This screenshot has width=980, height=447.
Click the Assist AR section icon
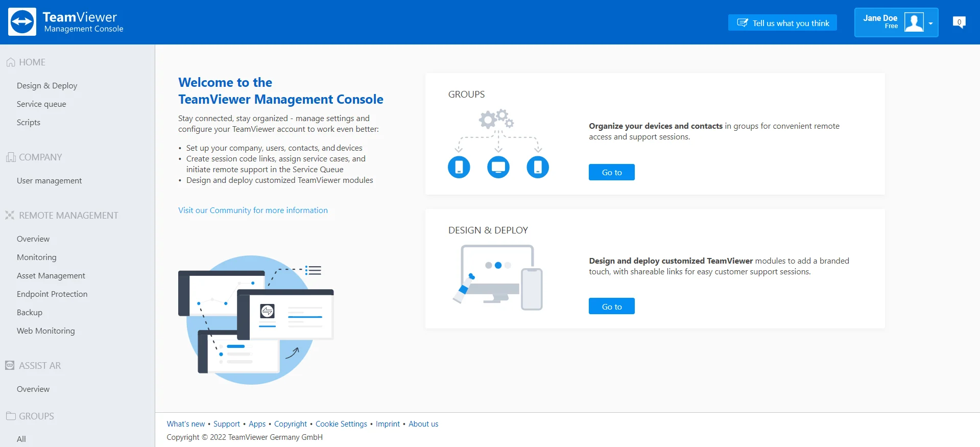pyautogui.click(x=10, y=365)
